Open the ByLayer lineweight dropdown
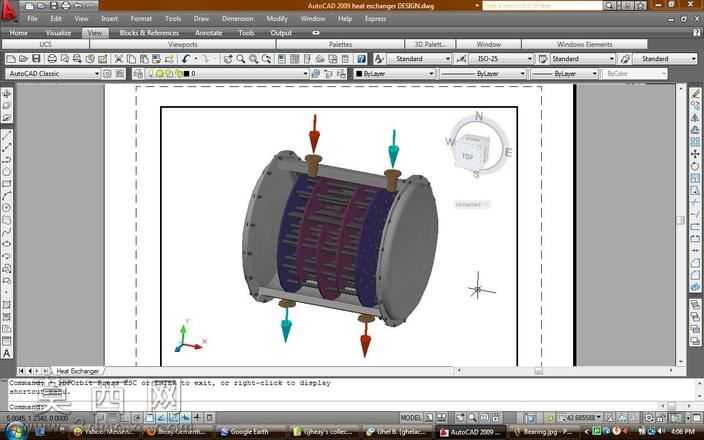Viewport: 704px width, 440px height. pos(564,74)
